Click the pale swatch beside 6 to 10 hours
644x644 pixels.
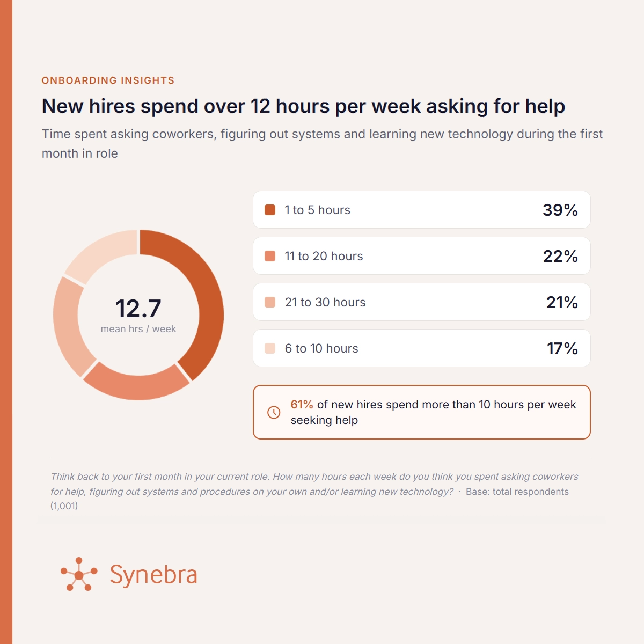click(270, 348)
